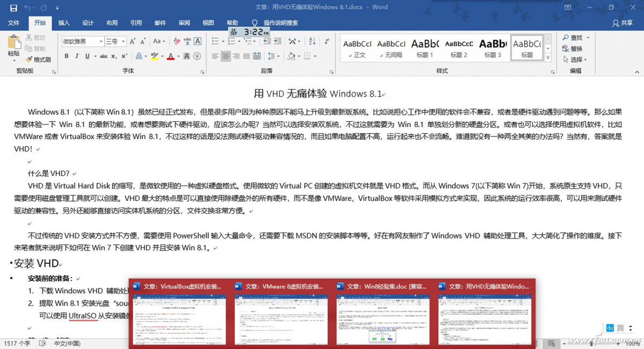
Task: Open the Select (选择) dropdown
Action: coord(575,60)
